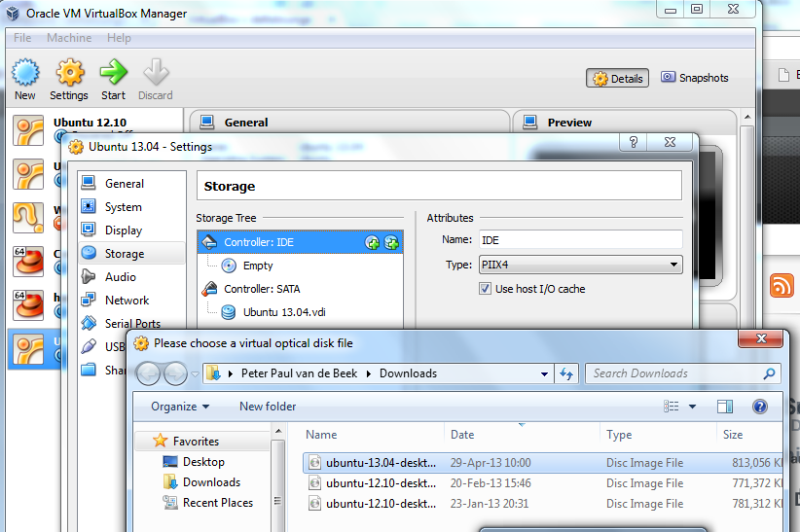Open Audio settings category

pyautogui.click(x=131, y=277)
